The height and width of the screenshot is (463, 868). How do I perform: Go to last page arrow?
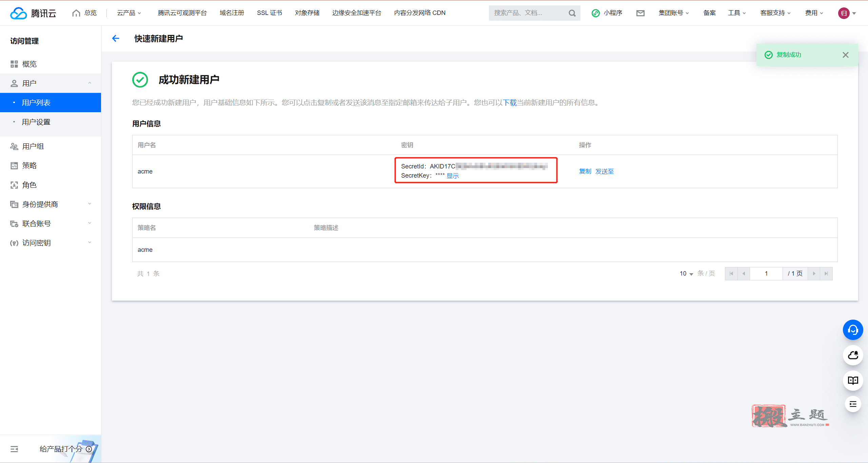point(826,274)
